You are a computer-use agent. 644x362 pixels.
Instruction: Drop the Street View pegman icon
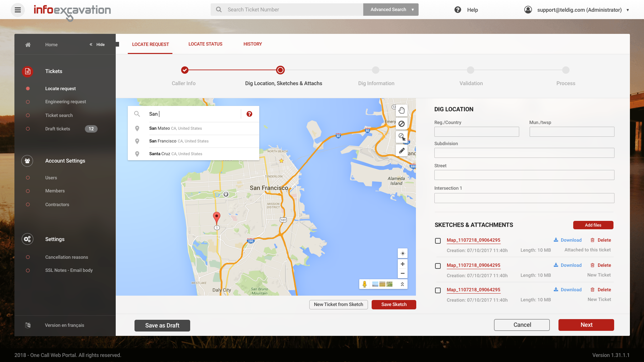click(365, 284)
